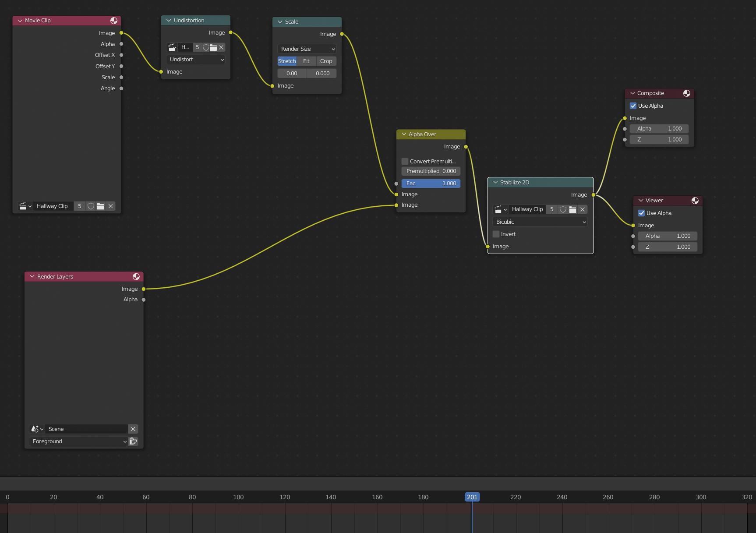
Task: Switch scaling mode to Fit
Action: [306, 61]
